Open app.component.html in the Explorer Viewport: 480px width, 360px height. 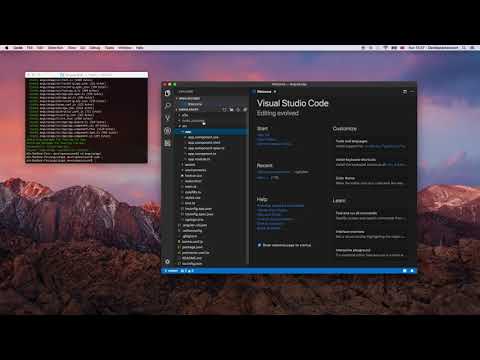pos(204,143)
